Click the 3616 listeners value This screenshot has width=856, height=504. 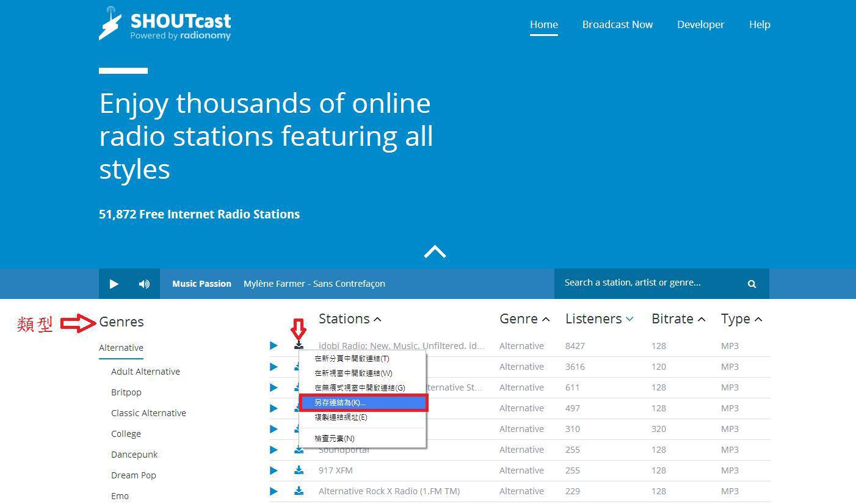pos(575,367)
